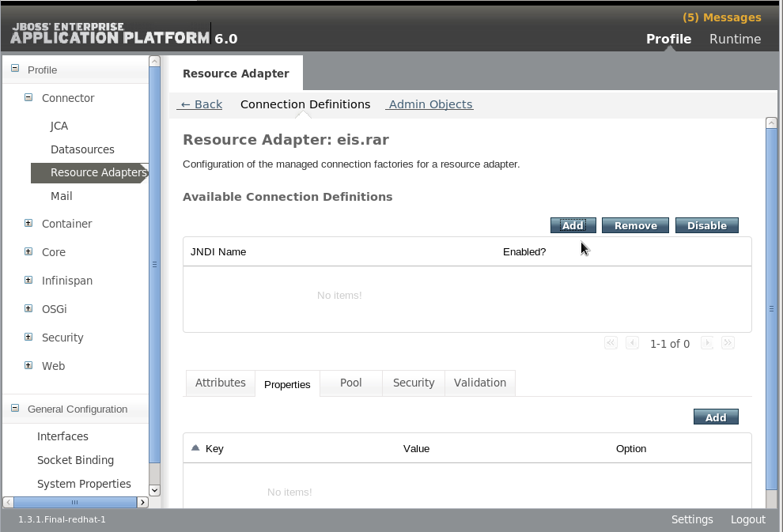The image size is (783, 532).
Task: Open the Admin Objects tab
Action: 429,104
